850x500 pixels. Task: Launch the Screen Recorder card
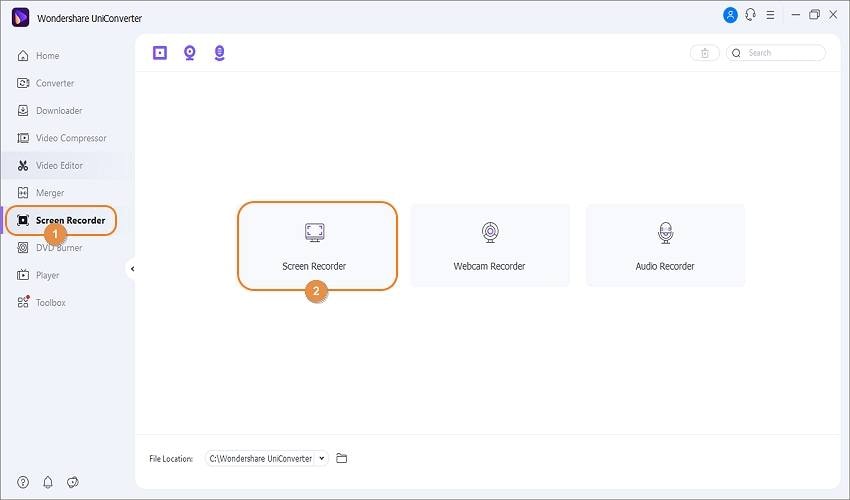[x=317, y=246]
